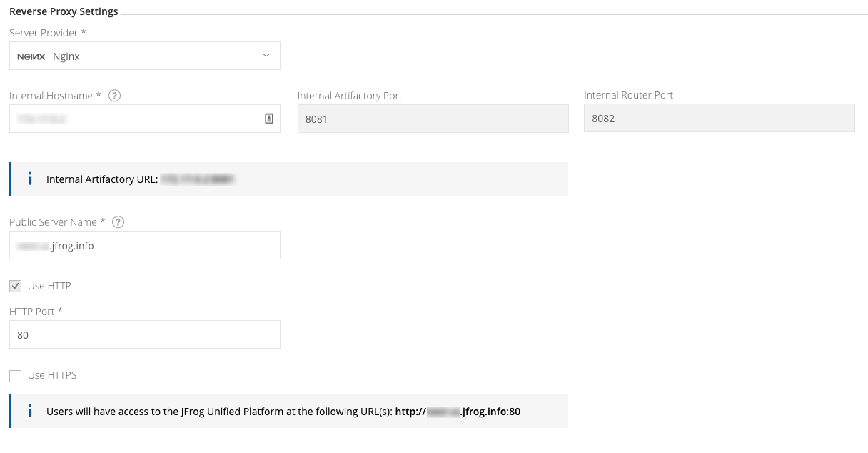Open the Server Provider dropdown chevron
The image size is (868, 453).
pyautogui.click(x=266, y=55)
